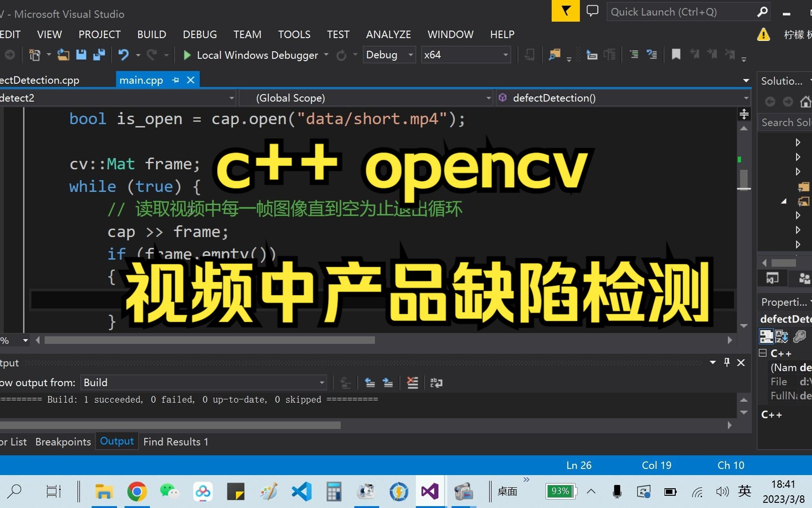
Task: Clear all text in the Output window
Action: 412,382
